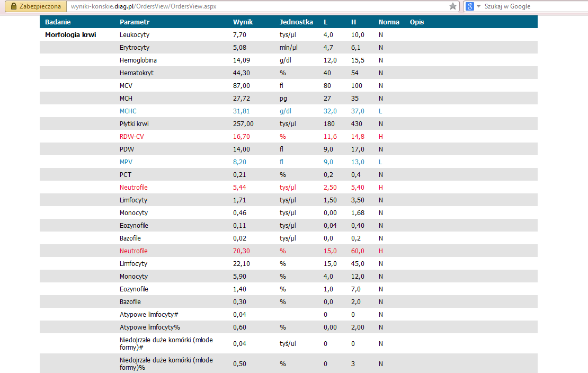Click the Neutrofile tys/µl parameter label

point(133,187)
